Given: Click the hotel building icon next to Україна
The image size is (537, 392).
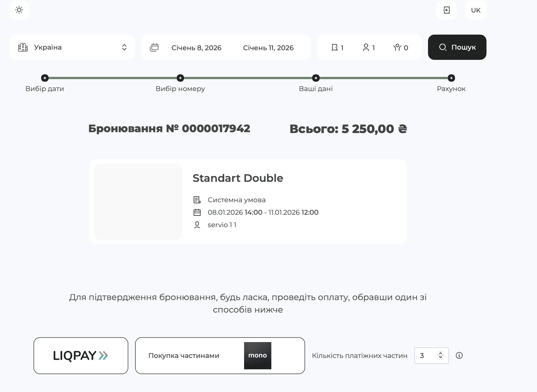Looking at the screenshot, I should (x=23, y=47).
